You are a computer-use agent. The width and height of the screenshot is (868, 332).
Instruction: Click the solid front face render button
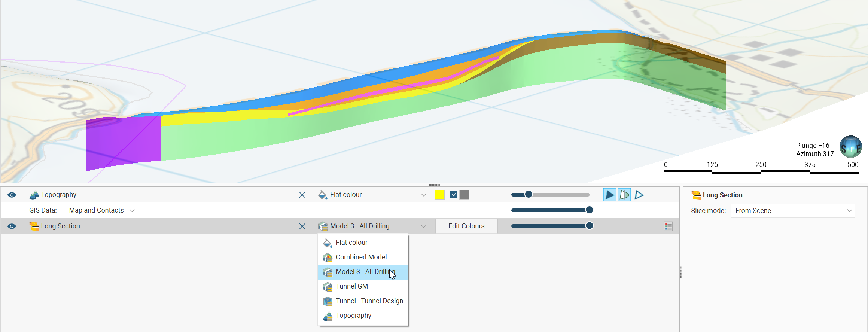pyautogui.click(x=609, y=195)
